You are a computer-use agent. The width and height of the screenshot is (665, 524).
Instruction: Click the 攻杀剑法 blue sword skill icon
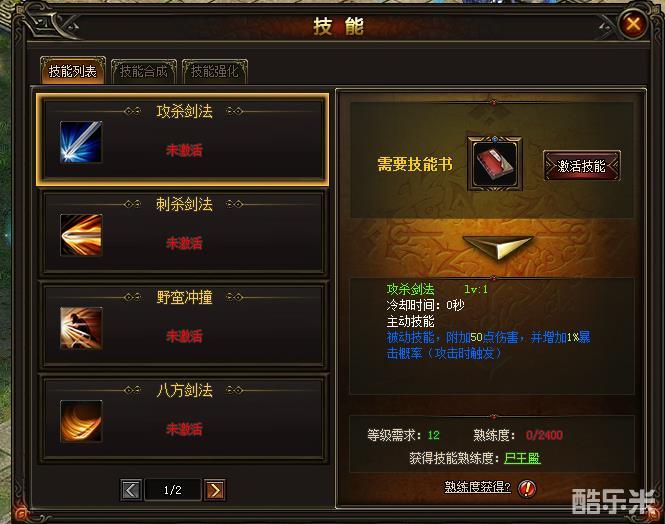pos(81,142)
